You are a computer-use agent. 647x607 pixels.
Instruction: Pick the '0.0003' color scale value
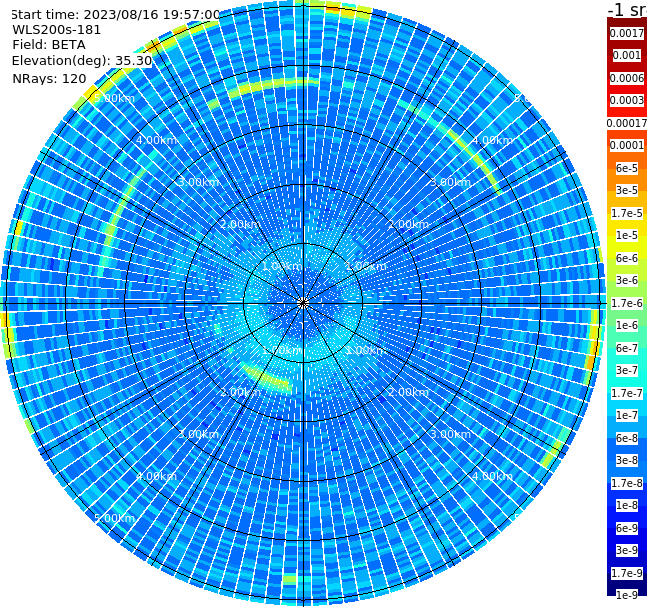coord(627,100)
